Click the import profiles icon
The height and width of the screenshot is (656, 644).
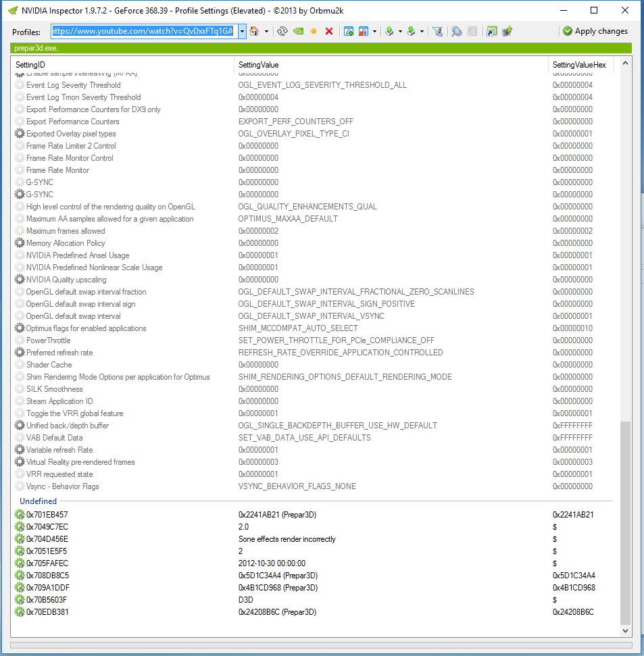[x=412, y=31]
